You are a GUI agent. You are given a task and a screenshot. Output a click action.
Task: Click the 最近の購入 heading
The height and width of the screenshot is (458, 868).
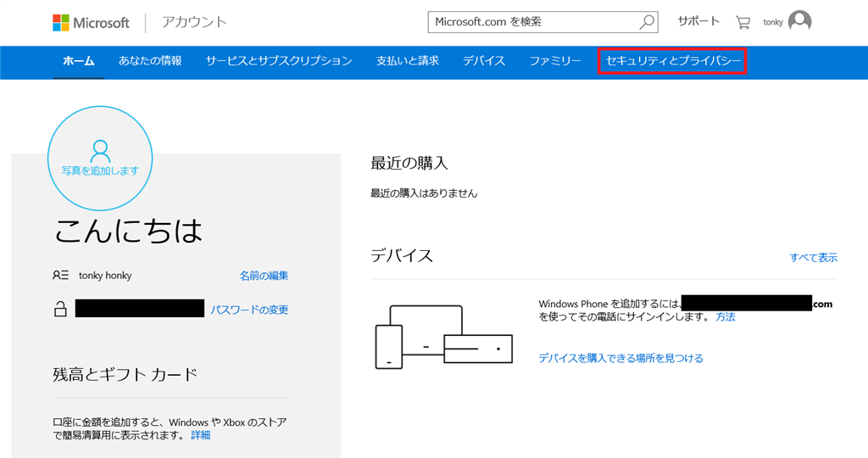coord(409,163)
